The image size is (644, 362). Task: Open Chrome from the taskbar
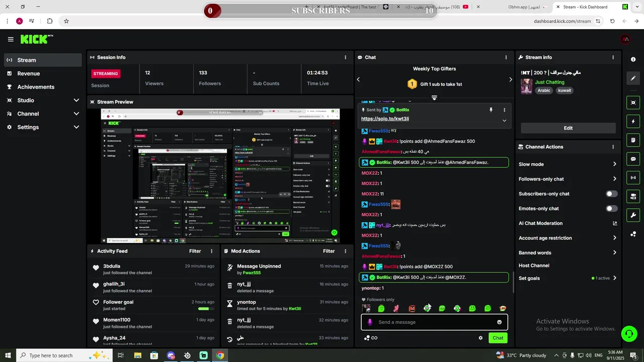coord(220,355)
